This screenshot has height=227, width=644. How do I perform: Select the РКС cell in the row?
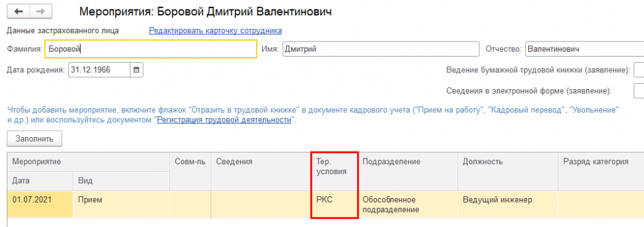pos(335,204)
